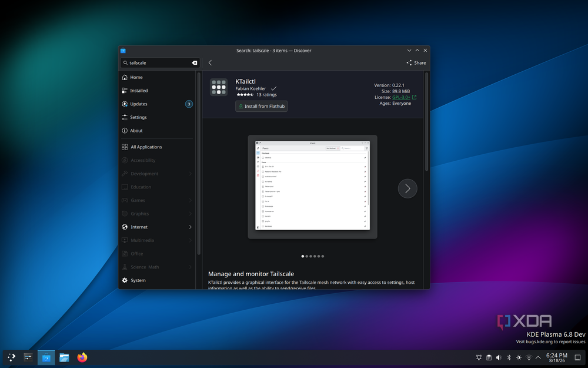Open the Wi-Fi network tray icon
Screen dimensions: 588x368
click(529, 357)
